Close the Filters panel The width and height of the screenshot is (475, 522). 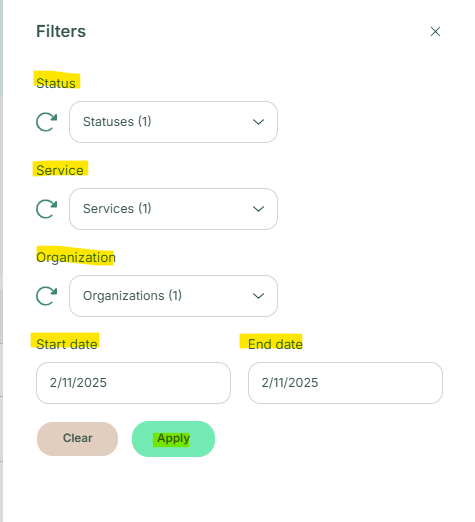point(435,32)
